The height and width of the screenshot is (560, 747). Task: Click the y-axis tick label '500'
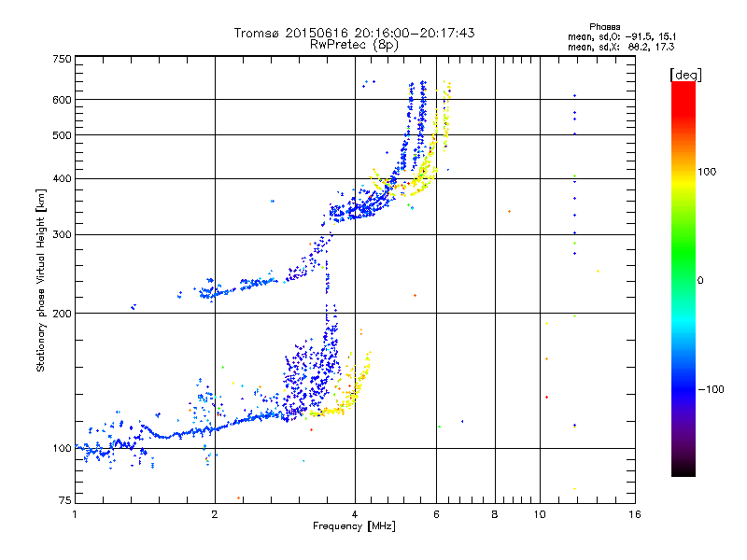[x=62, y=135]
